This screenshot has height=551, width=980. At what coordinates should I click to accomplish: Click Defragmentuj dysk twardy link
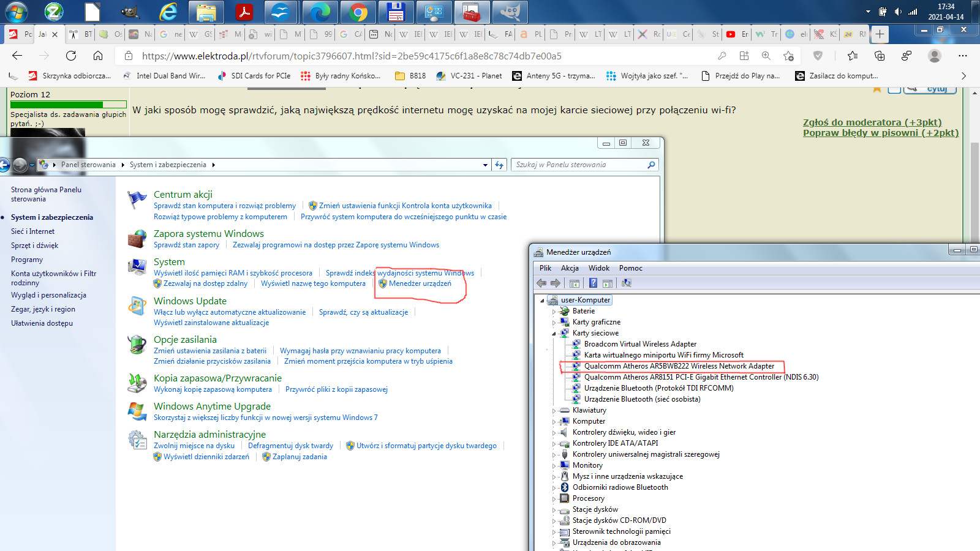click(x=290, y=446)
